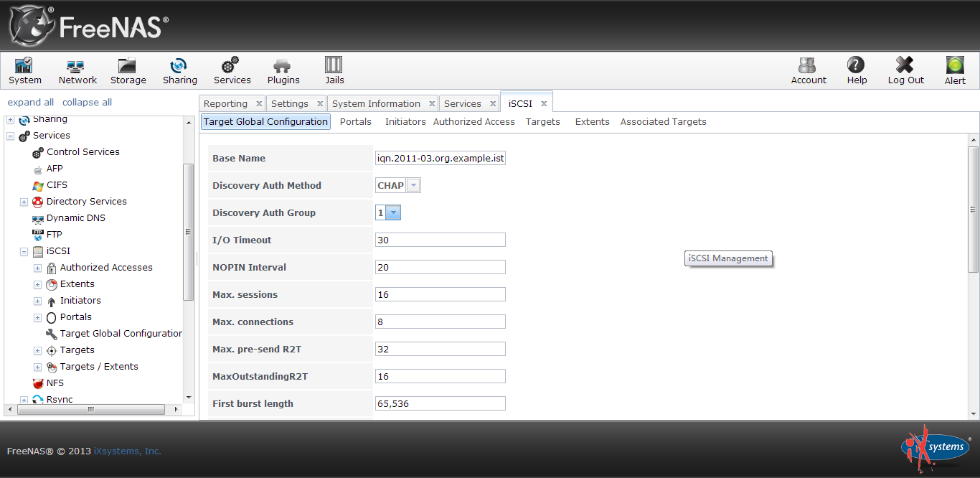The image size is (980, 478).
Task: Open Discovery Auth Group dropdown
Action: pos(393,212)
